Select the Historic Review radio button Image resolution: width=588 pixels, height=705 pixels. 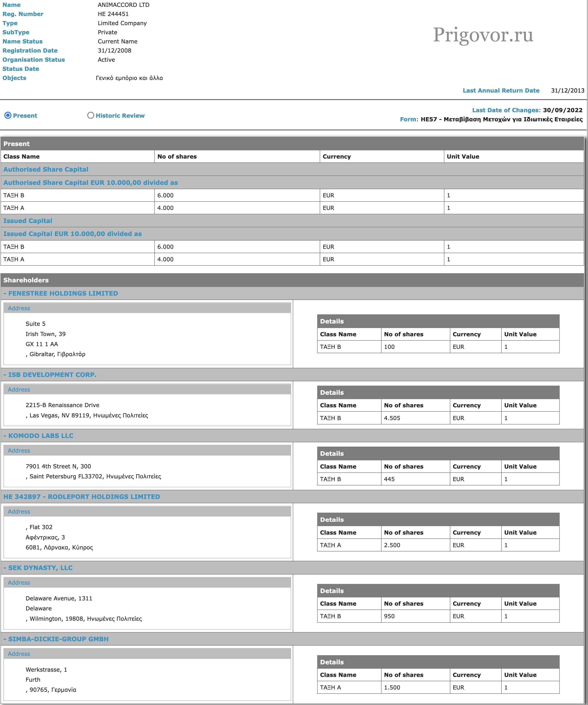90,116
